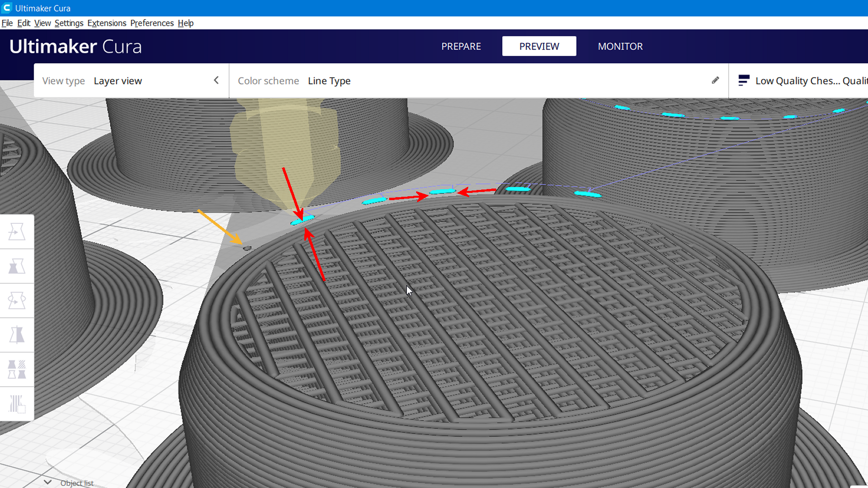868x488 pixels.
Task: Switch to the PREPARE stage
Action: 461,46
